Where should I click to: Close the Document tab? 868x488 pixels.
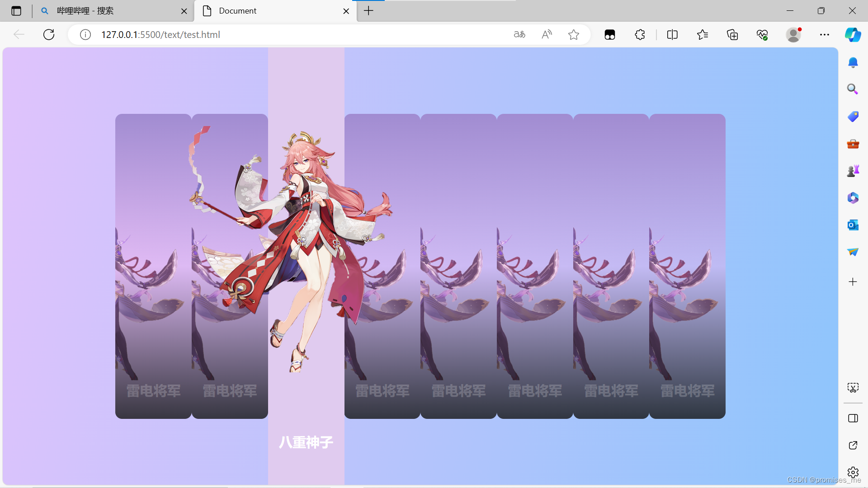[346, 11]
